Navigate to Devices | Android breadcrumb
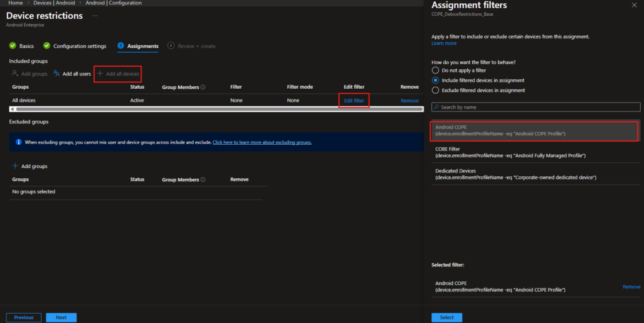Image resolution: width=644 pixels, height=323 pixels. (54, 3)
